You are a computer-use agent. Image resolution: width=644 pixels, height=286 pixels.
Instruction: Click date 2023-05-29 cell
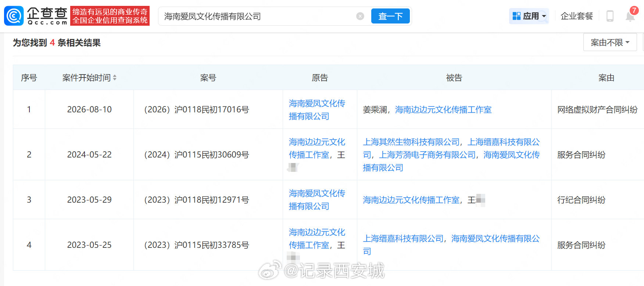click(x=89, y=200)
